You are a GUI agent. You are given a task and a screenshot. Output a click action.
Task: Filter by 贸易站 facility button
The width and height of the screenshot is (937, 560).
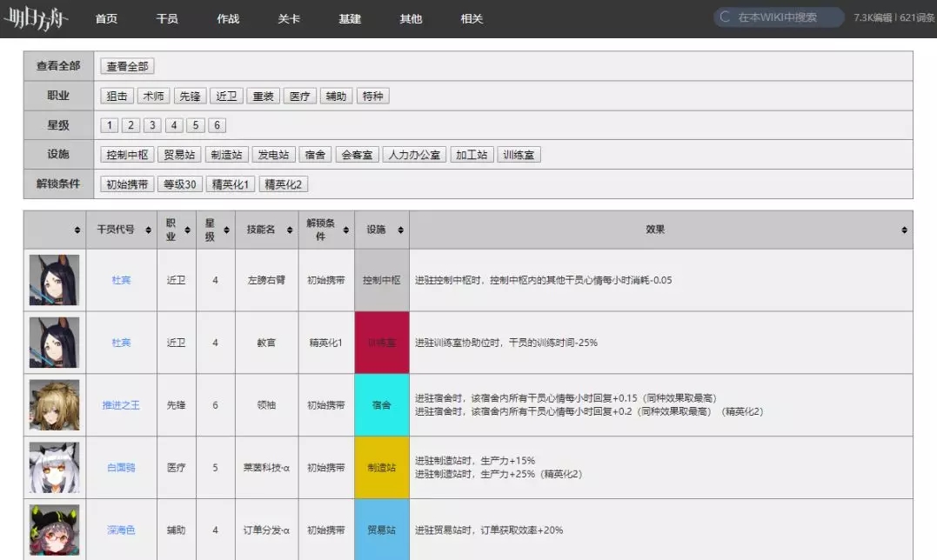point(179,155)
